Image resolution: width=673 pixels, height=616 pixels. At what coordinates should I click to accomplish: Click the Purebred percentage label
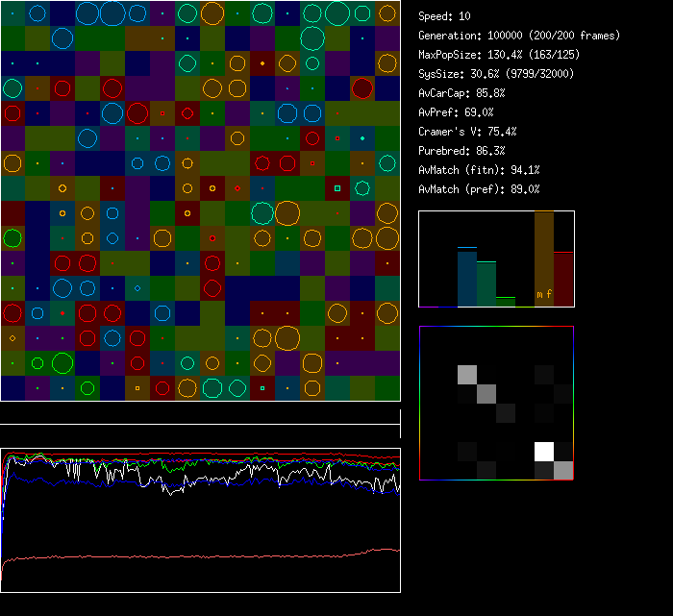point(461,151)
